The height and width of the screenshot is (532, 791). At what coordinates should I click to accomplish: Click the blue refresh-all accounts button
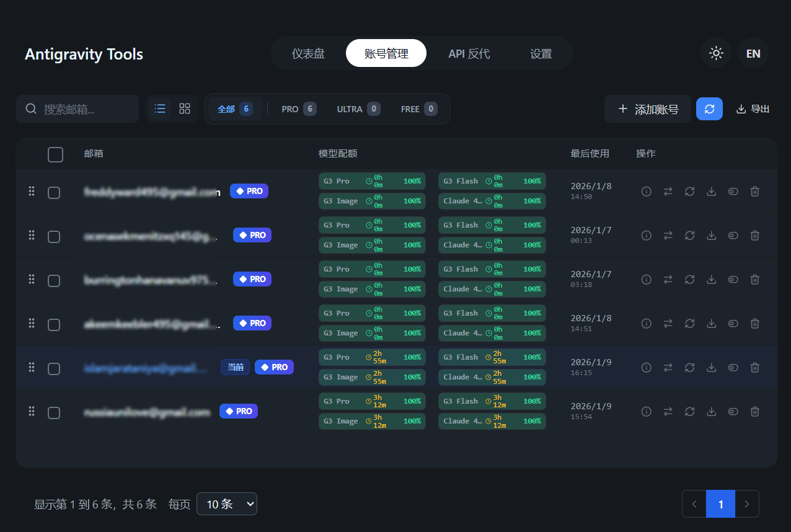(x=709, y=109)
